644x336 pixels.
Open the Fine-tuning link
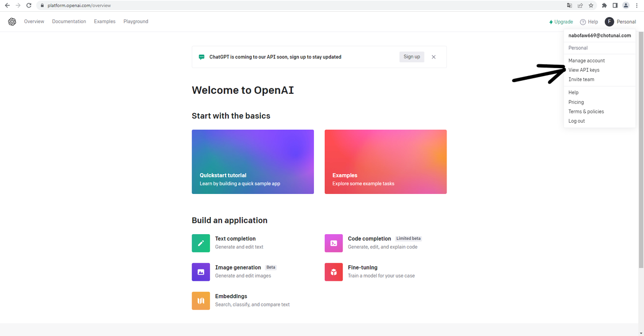tap(362, 267)
